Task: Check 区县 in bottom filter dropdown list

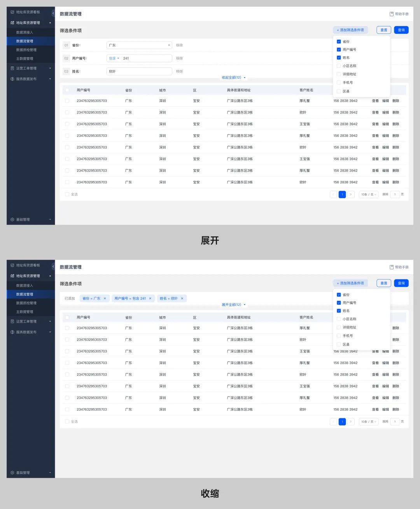Action: [x=339, y=344]
